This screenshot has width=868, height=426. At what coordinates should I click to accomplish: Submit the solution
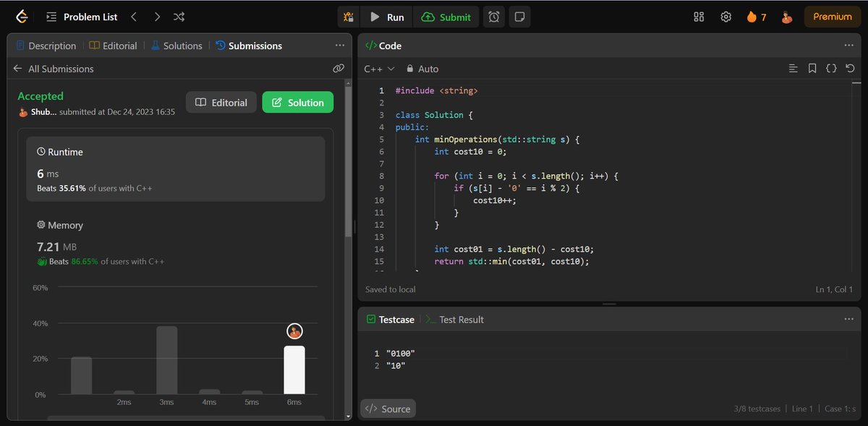[x=446, y=17]
